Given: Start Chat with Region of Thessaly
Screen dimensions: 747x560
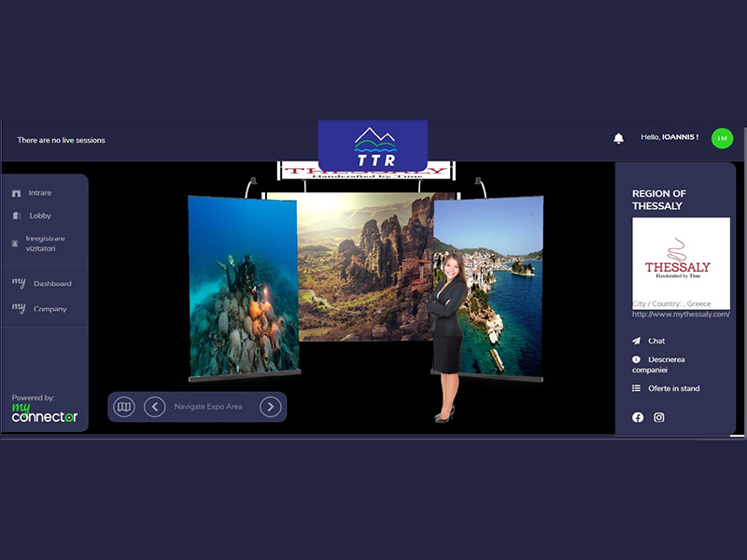Looking at the screenshot, I should coord(655,342).
